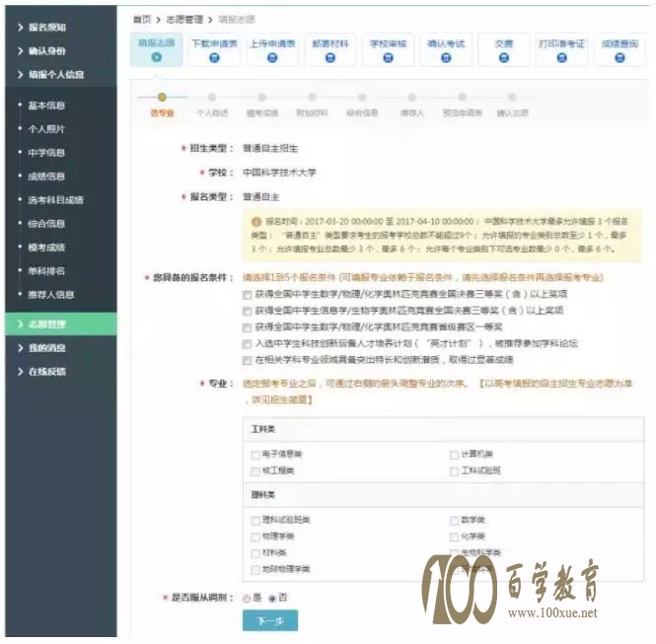The width and height of the screenshot is (656, 644).
Task: Open the 确认考试 step tab
Action: (446, 49)
